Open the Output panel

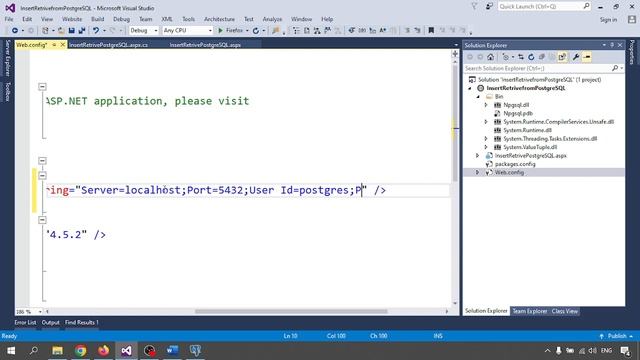click(51, 323)
